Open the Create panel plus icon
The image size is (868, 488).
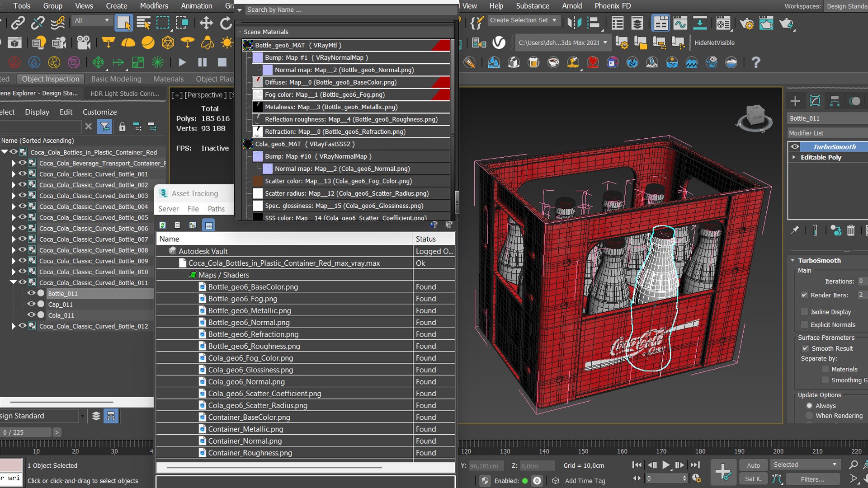coord(795,101)
